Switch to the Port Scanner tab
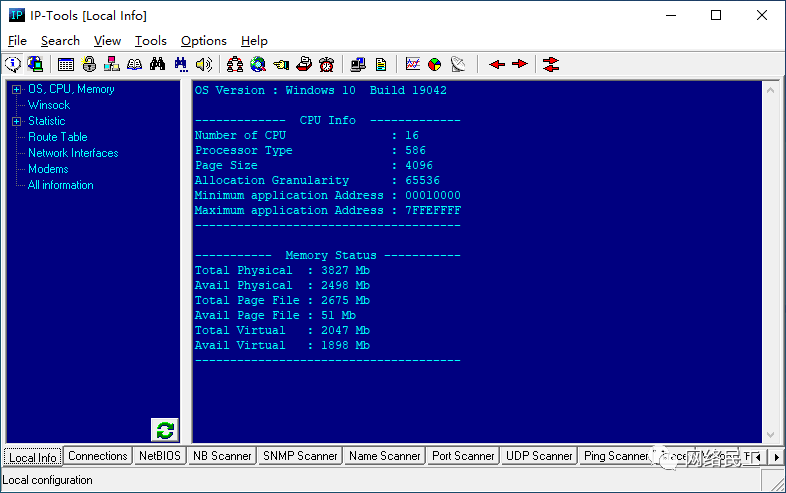The image size is (786, 493). [463, 456]
